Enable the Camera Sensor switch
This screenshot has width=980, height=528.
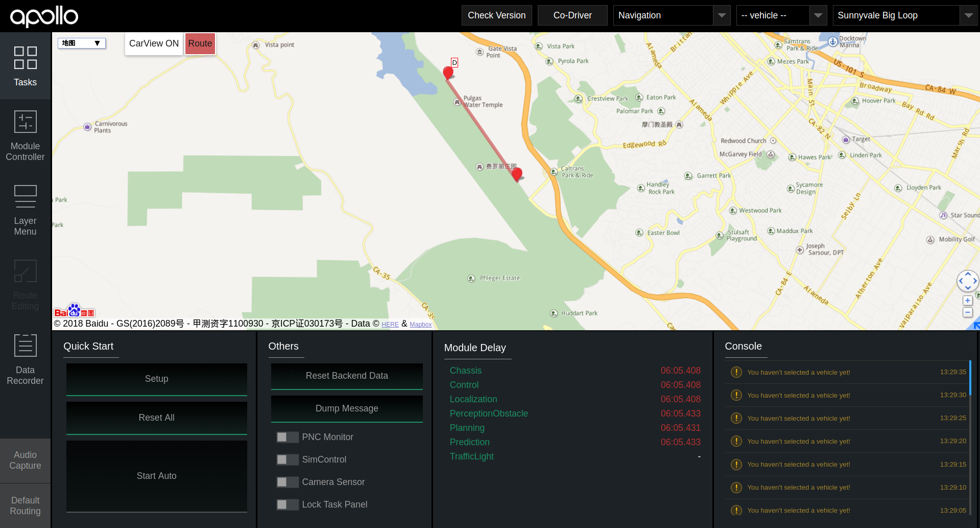288,482
